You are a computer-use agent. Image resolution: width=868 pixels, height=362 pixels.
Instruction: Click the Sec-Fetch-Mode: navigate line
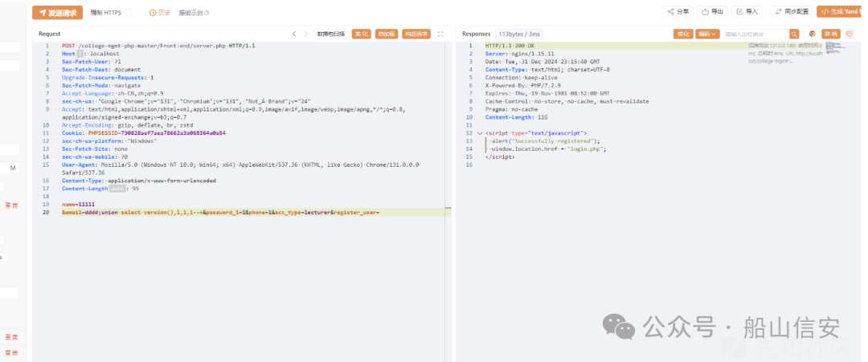[101, 86]
